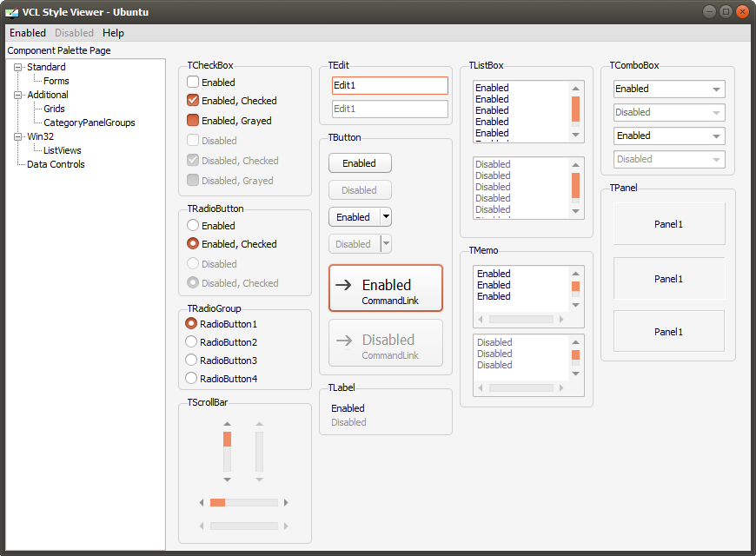Click the down arrow of the disabled vertical TScrollBar
Screen dimensions: 756x556
coord(260,480)
